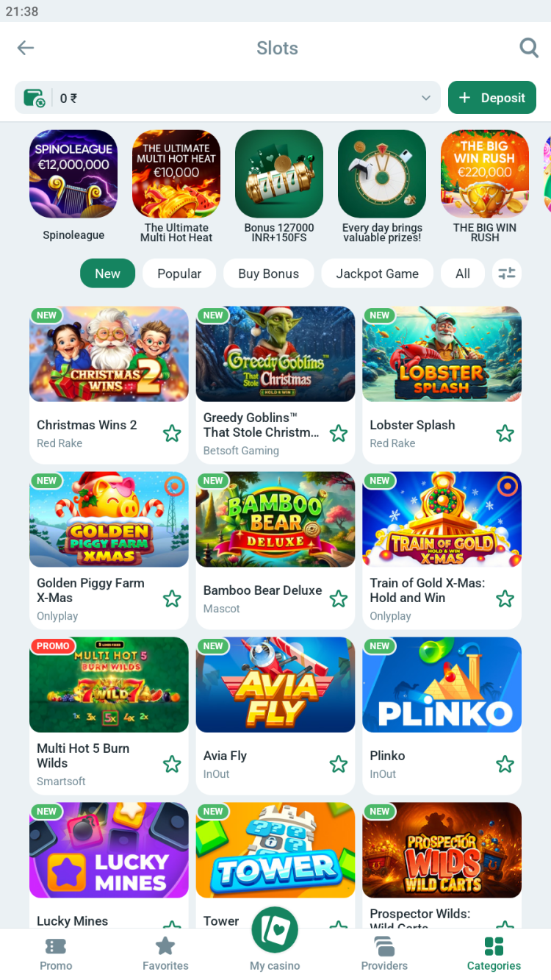Open the Promo ticket icon

pos(56,946)
